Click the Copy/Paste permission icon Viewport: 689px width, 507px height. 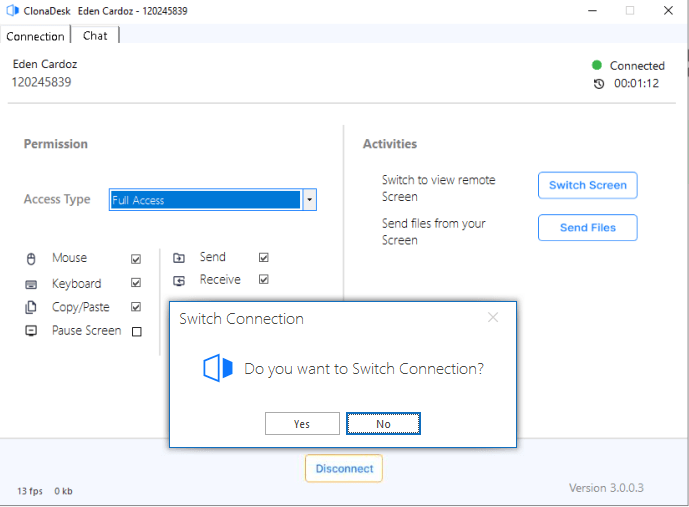(31, 307)
